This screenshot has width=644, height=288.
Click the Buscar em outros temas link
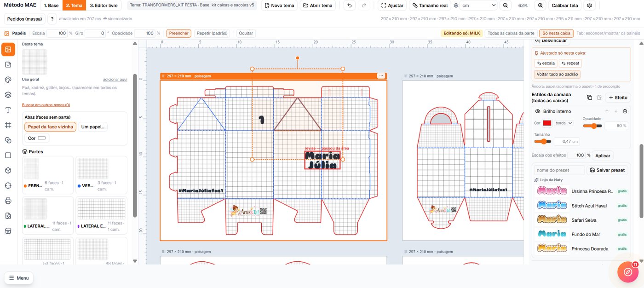pos(46,105)
